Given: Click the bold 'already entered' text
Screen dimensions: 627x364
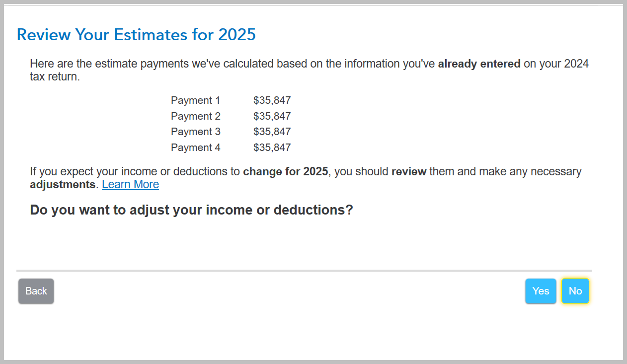Looking at the screenshot, I should (479, 64).
